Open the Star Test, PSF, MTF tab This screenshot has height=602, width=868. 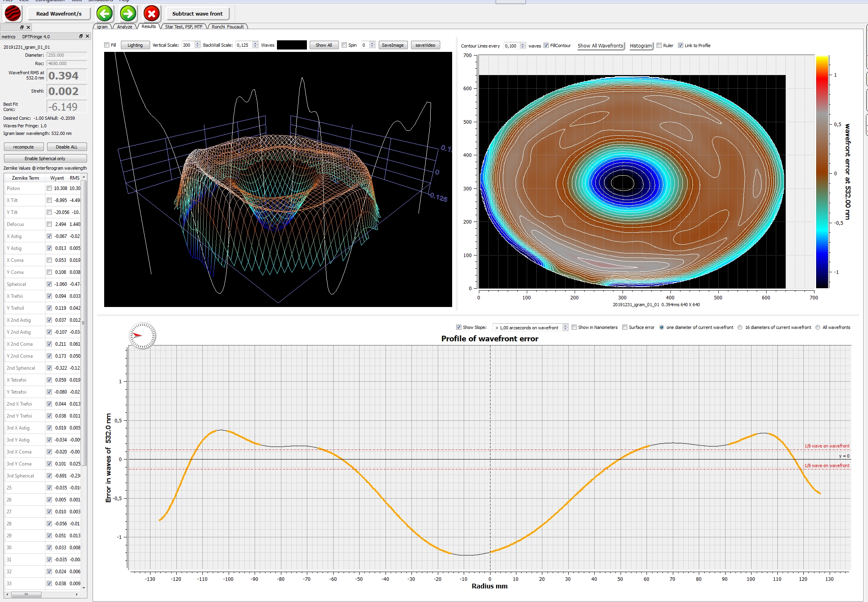(184, 27)
